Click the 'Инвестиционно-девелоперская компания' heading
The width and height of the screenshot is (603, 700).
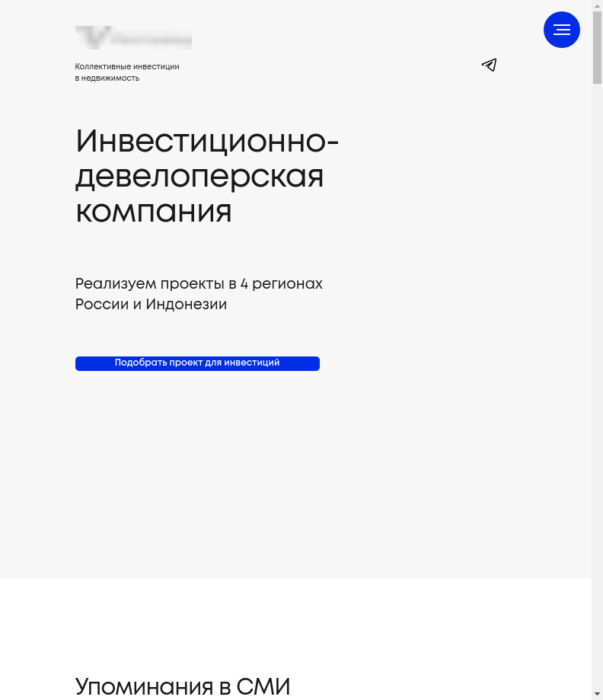pyautogui.click(x=207, y=176)
